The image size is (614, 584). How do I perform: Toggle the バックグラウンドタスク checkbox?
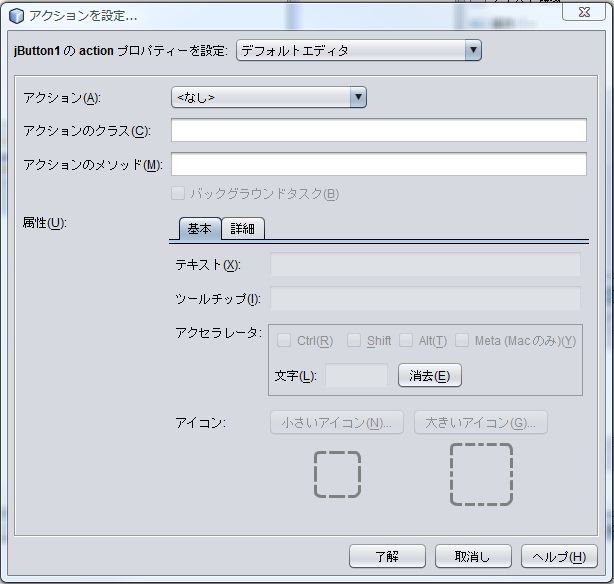pyautogui.click(x=178, y=194)
